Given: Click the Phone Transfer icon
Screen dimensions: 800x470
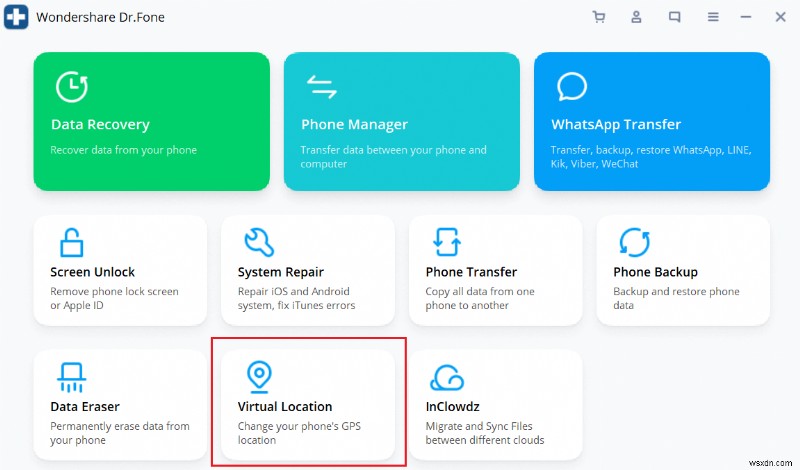Looking at the screenshot, I should 446,242.
